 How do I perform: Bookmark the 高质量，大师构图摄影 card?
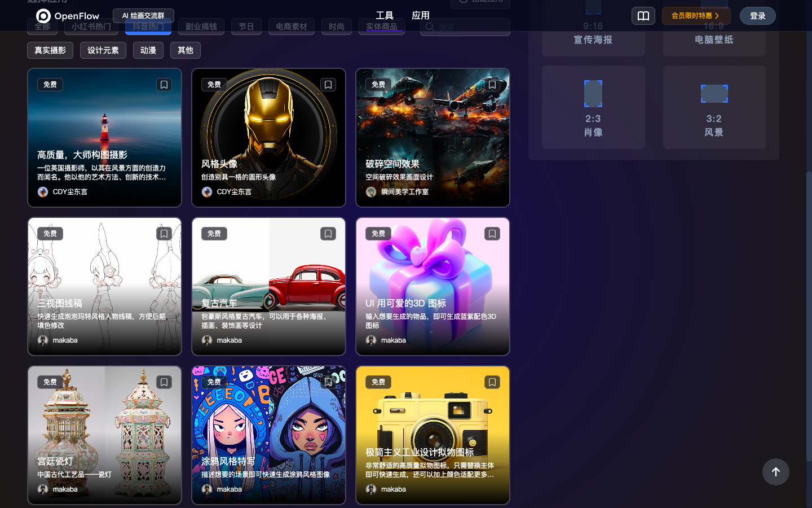click(x=164, y=85)
